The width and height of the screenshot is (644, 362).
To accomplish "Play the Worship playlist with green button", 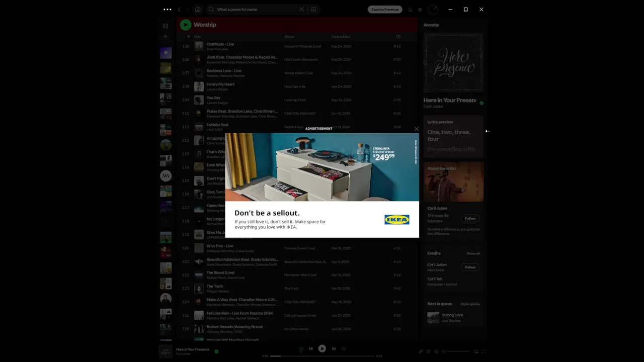I will pos(186,25).
